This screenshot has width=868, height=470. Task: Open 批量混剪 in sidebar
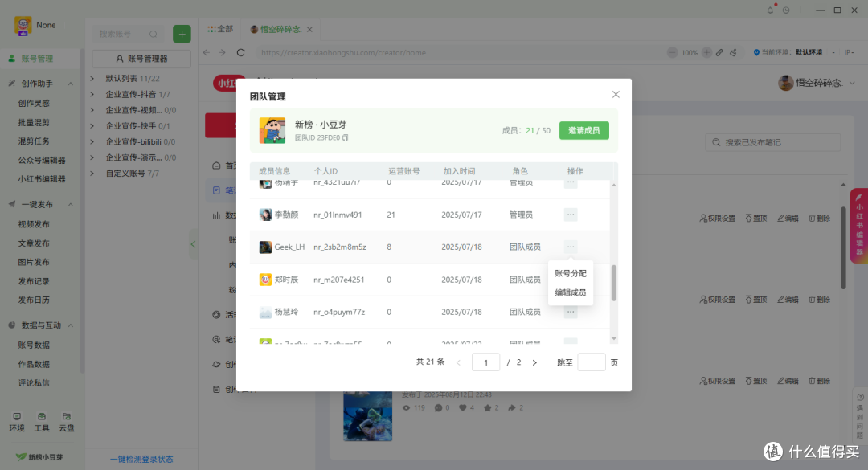pos(34,122)
